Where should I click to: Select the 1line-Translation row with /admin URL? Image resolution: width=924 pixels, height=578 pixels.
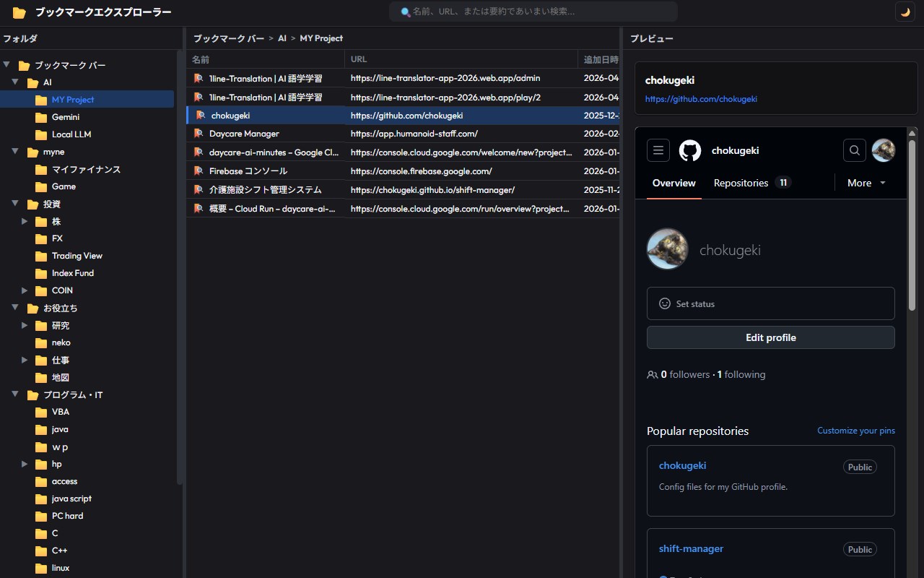(x=403, y=78)
